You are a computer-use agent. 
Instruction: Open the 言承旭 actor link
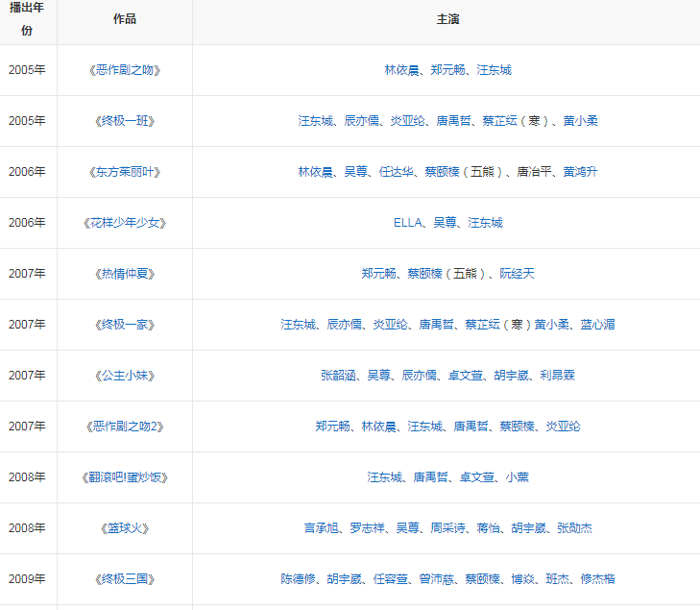(x=322, y=528)
